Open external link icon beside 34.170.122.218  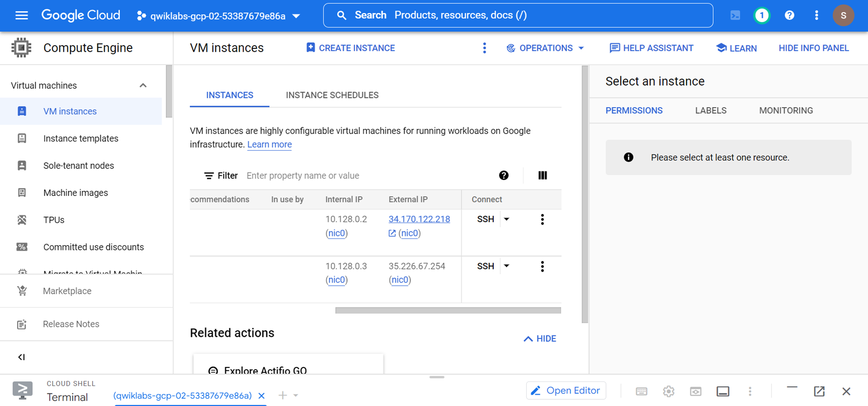tap(392, 233)
